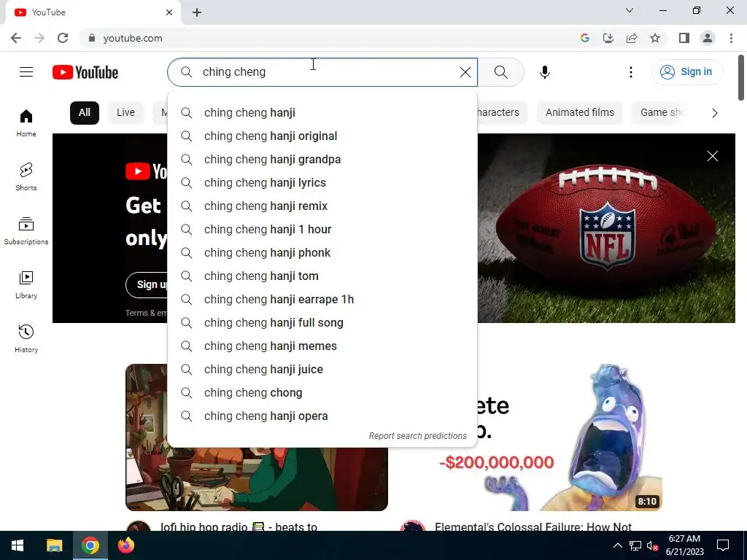Open the Windows notification center
747x560 pixels.
723,545
